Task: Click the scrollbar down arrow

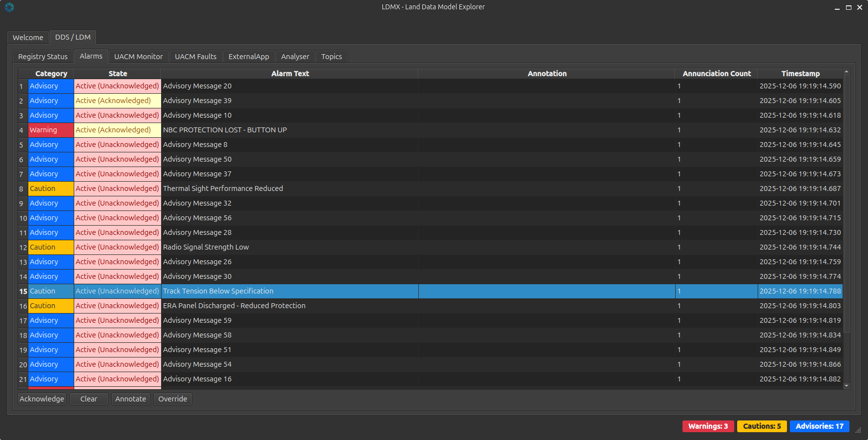Action: tap(847, 386)
